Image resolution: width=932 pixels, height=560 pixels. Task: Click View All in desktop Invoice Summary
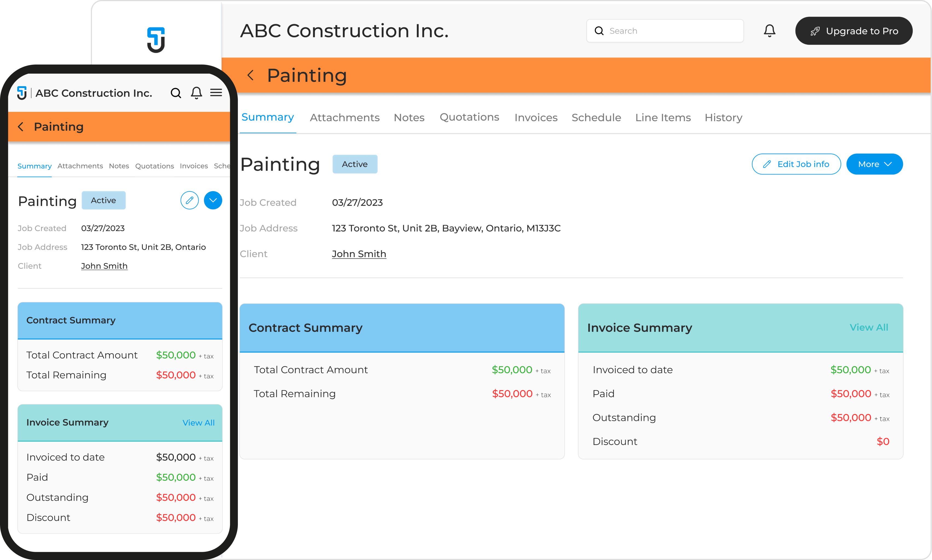pyautogui.click(x=868, y=327)
